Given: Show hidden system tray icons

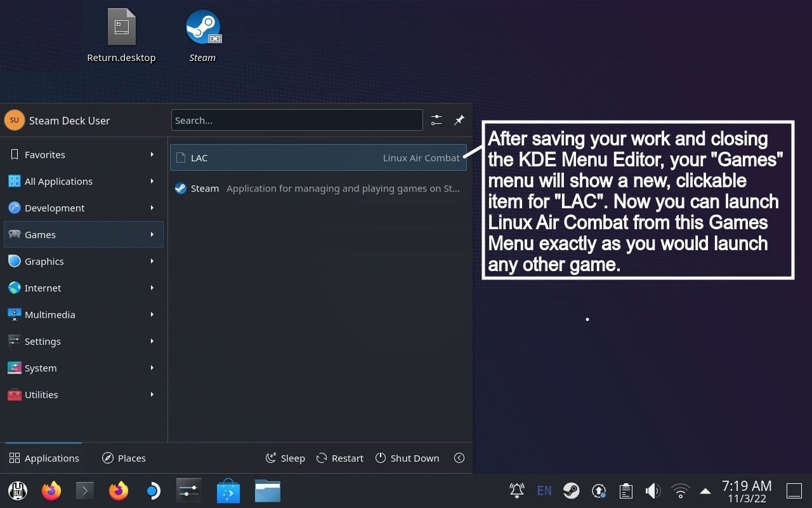Looking at the screenshot, I should pyautogui.click(x=705, y=491).
